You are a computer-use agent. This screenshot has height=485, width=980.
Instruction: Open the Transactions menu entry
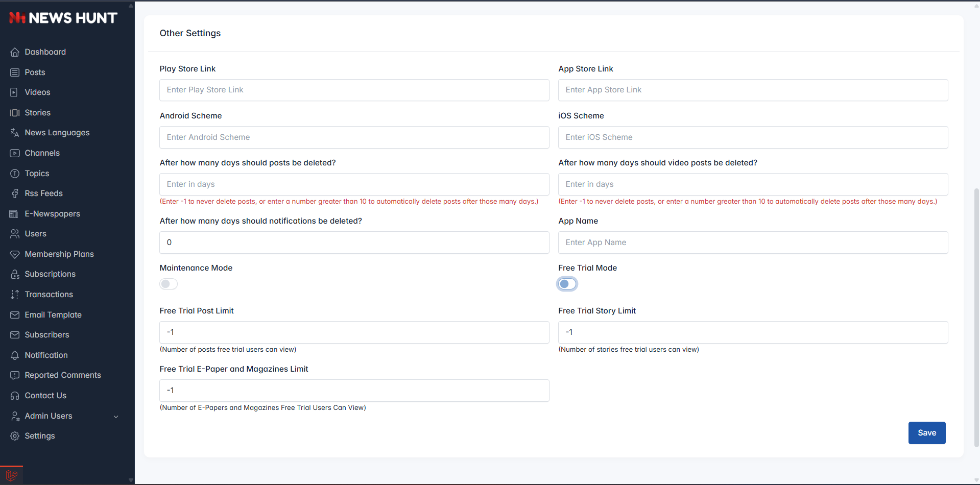(x=49, y=295)
